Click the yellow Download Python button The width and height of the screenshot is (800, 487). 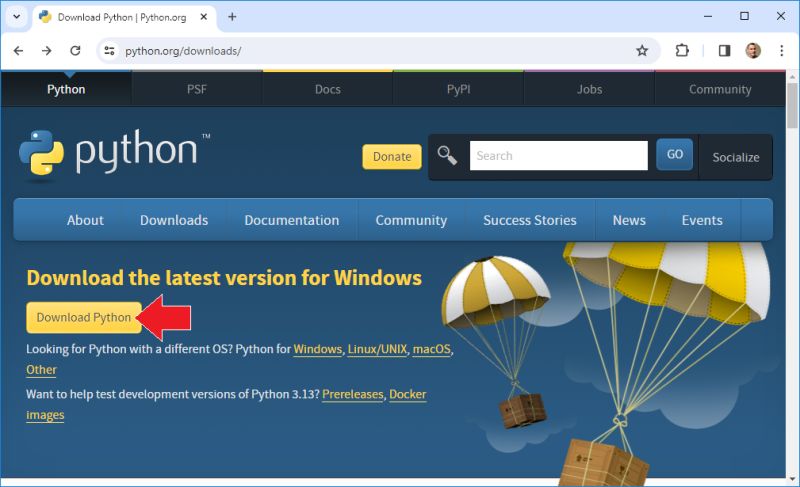[84, 317]
